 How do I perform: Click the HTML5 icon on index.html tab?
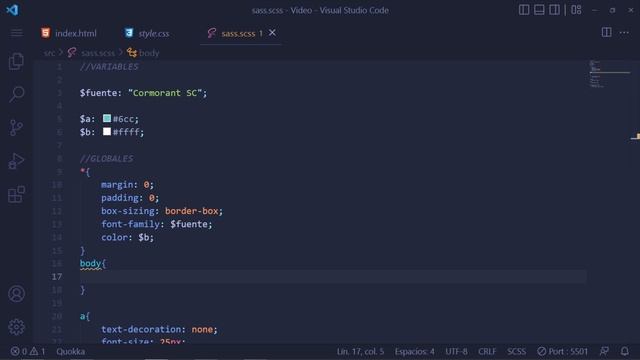point(46,33)
